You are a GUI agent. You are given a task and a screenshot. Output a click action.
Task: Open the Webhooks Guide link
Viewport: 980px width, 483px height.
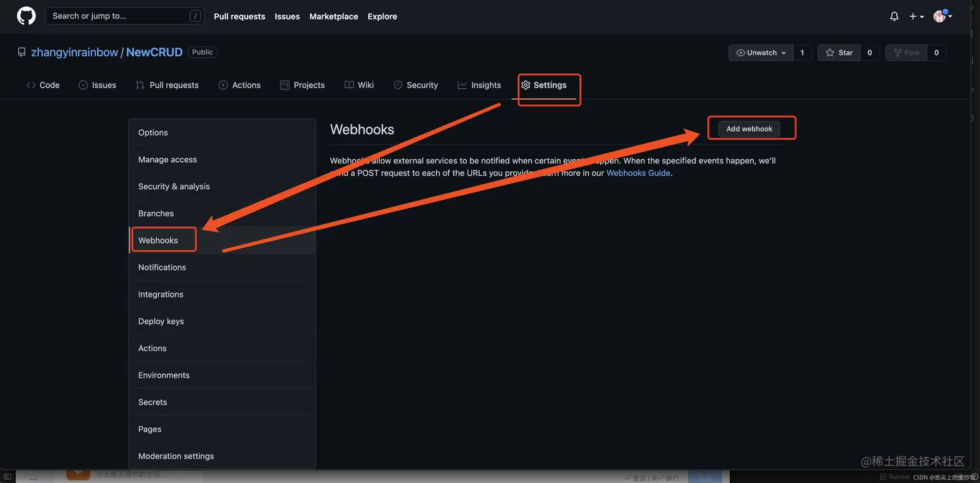[638, 173]
